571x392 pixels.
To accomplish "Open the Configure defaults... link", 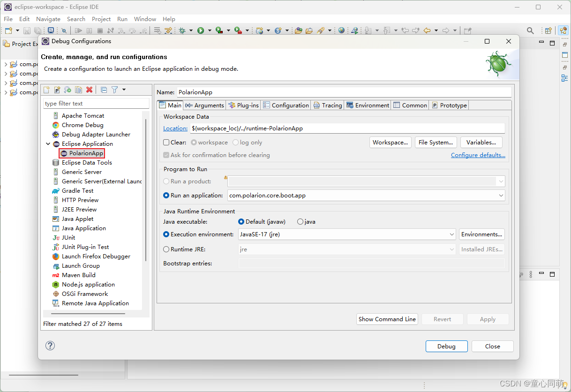I will click(x=478, y=155).
